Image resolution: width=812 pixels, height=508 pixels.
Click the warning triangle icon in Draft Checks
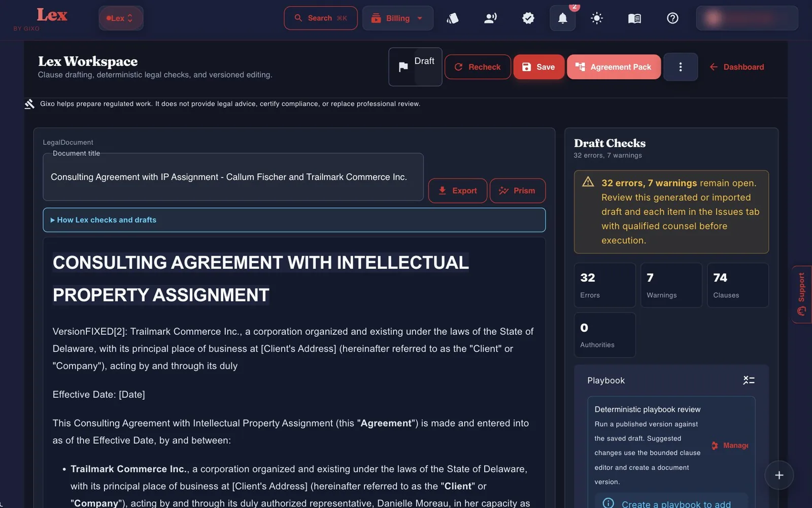tap(588, 182)
